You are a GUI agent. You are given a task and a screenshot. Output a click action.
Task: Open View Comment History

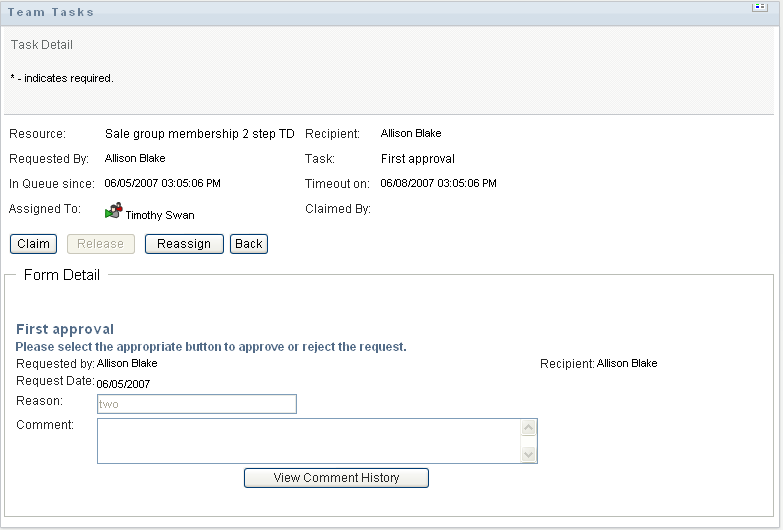[336, 478]
